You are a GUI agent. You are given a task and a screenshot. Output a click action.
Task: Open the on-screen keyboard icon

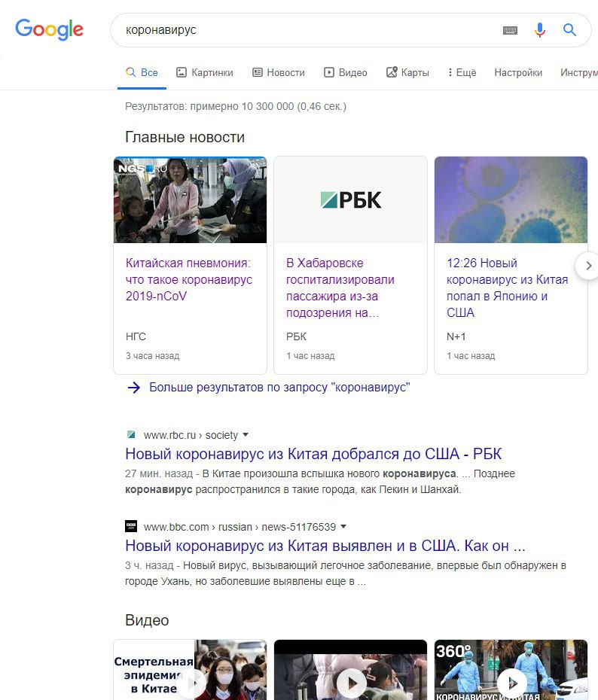pyautogui.click(x=510, y=30)
